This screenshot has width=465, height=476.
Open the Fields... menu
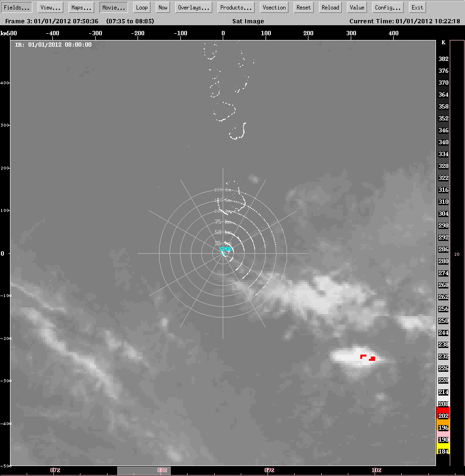point(16,7)
